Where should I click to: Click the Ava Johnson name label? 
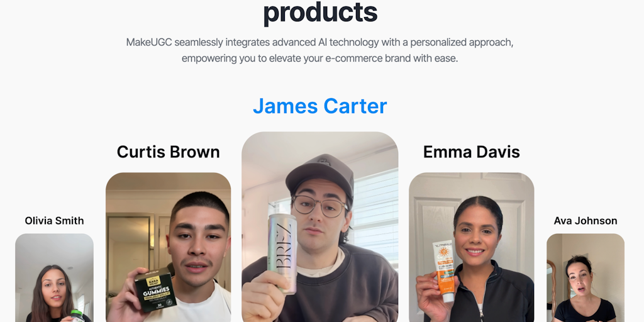pyautogui.click(x=586, y=221)
